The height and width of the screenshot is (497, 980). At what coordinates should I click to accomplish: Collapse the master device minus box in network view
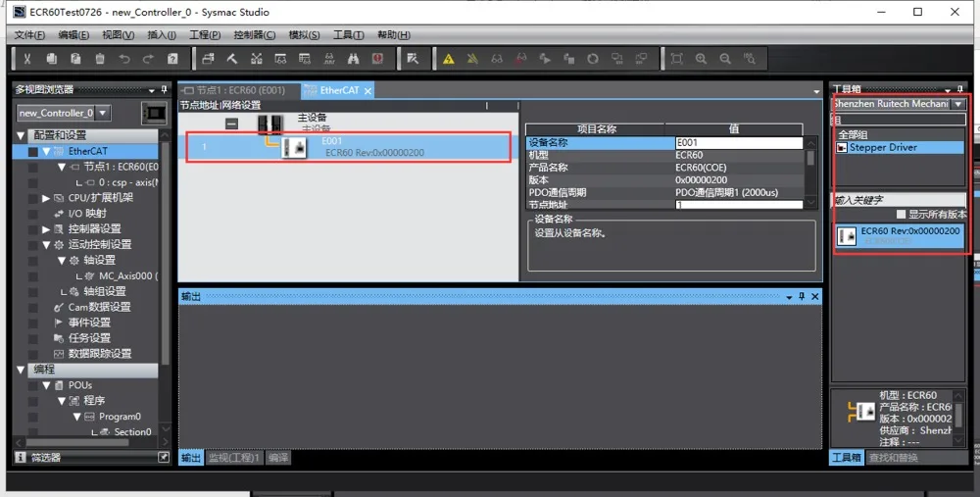tap(231, 124)
